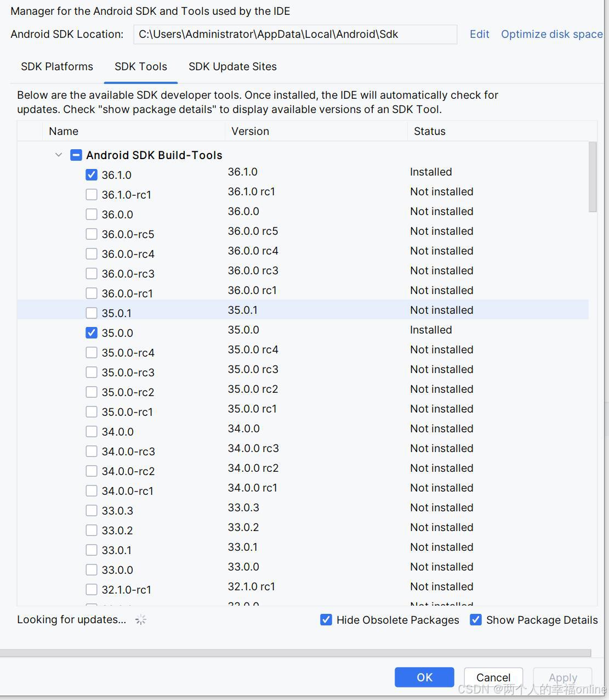609x700 pixels.
Task: Click version cell 33.0.3
Action: tap(244, 507)
